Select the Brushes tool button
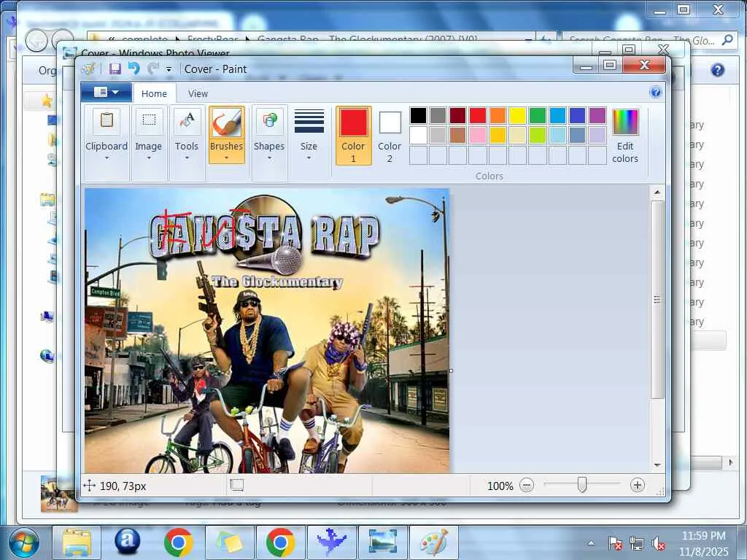The width and height of the screenshot is (747, 560). (x=226, y=122)
